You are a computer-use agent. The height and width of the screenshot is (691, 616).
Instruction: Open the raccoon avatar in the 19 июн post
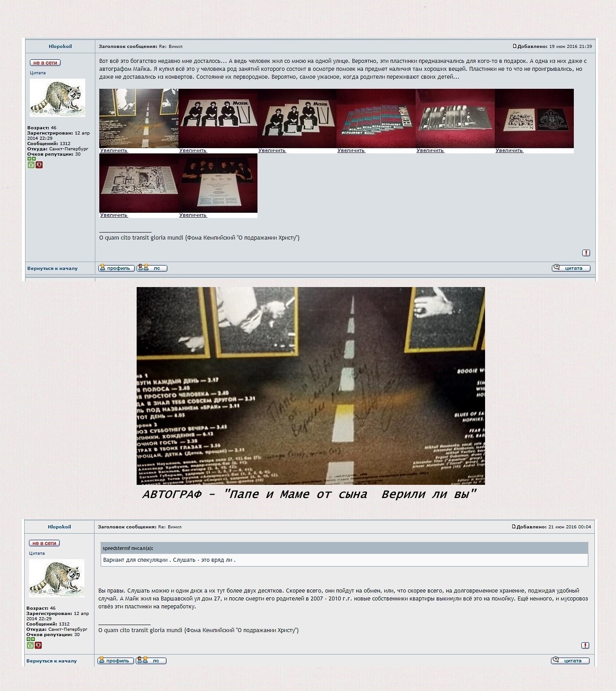click(x=58, y=98)
